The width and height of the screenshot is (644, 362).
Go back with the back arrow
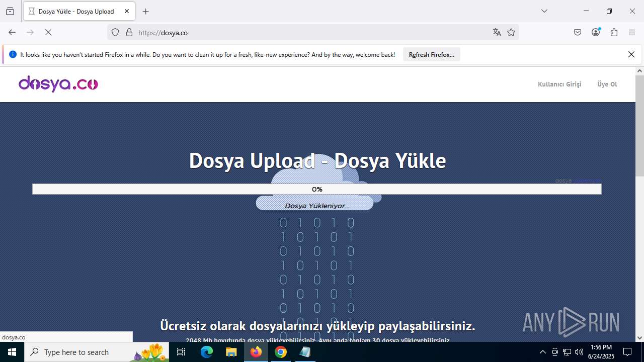[x=12, y=32]
